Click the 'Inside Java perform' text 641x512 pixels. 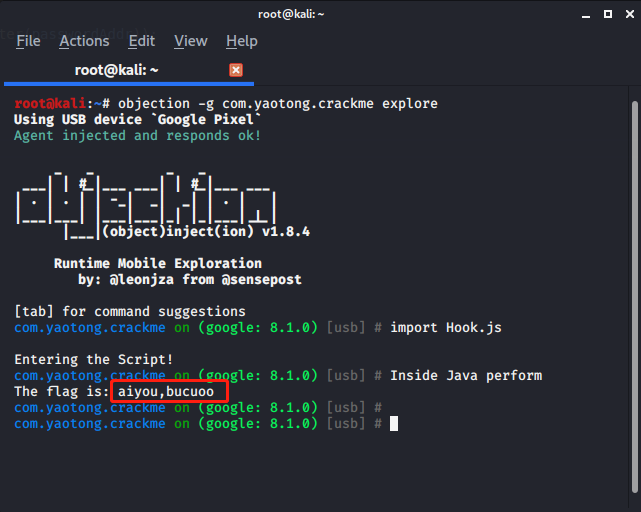tap(466, 375)
